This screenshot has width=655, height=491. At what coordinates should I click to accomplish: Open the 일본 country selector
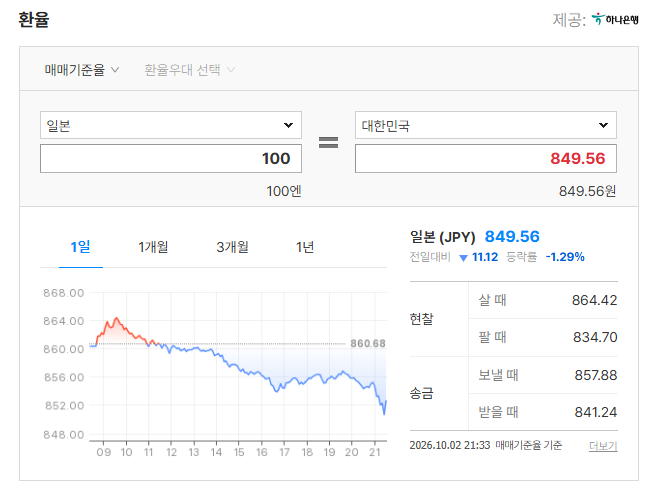coord(171,125)
